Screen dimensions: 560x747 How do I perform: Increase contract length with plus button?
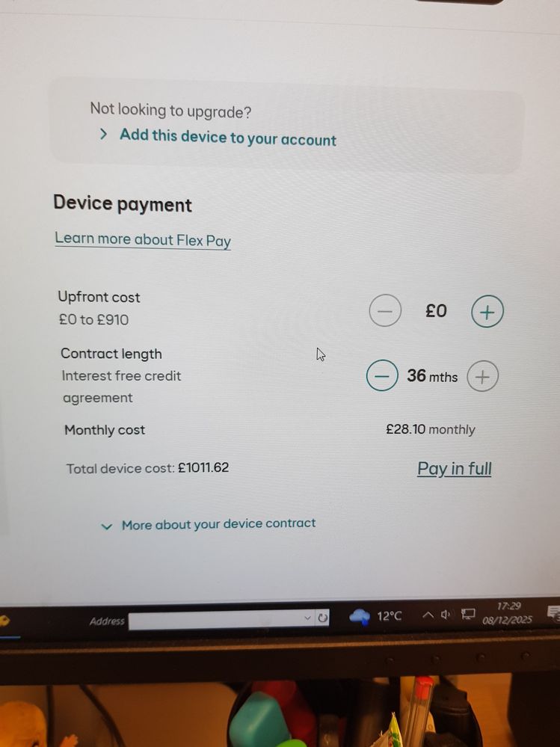point(482,376)
